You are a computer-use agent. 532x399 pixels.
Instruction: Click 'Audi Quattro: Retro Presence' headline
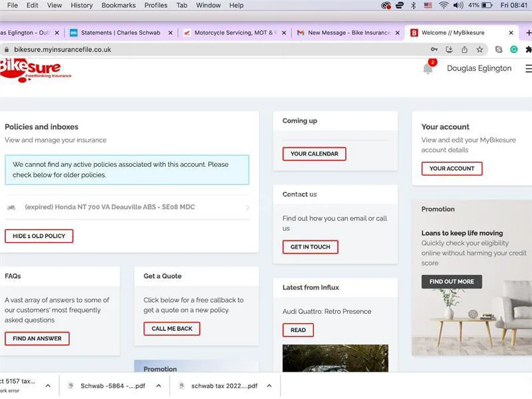pyautogui.click(x=327, y=311)
